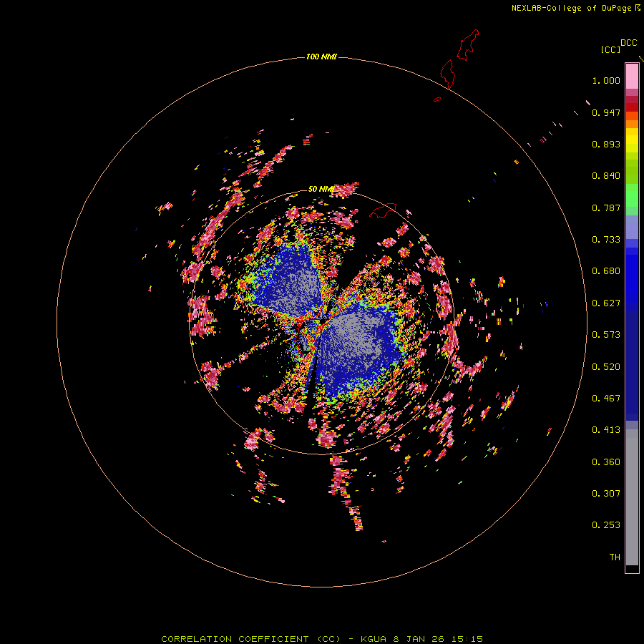Screen dimensions: 644x644
Task: Click the 0.467 color scale value
Action: 606,399
